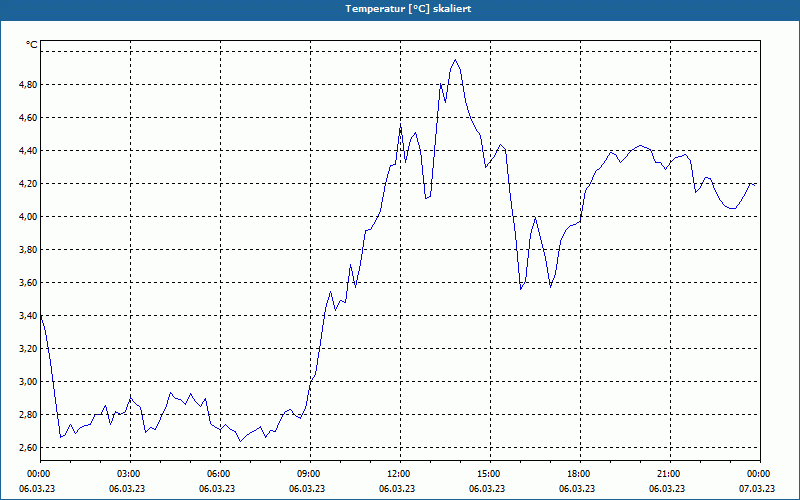Select the 4,20 y-axis label
The height and width of the screenshot is (500, 800).
pos(28,184)
